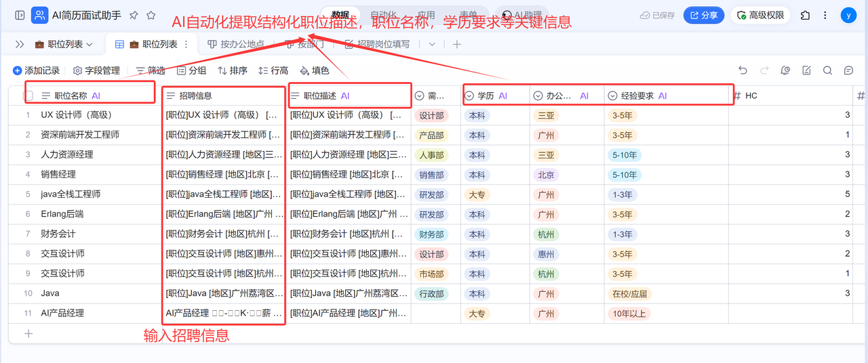Open the comments bubble icon

(848, 70)
